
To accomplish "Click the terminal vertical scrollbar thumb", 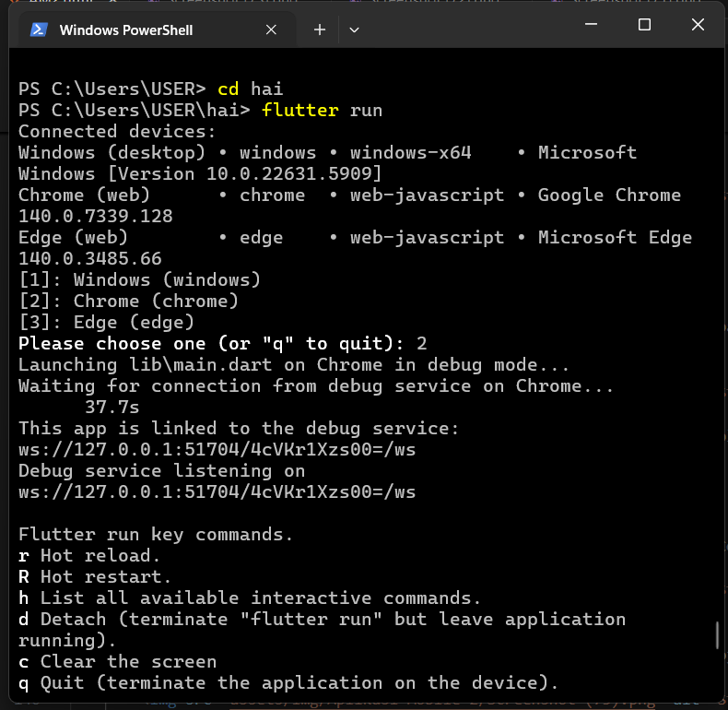I will coord(717,635).
